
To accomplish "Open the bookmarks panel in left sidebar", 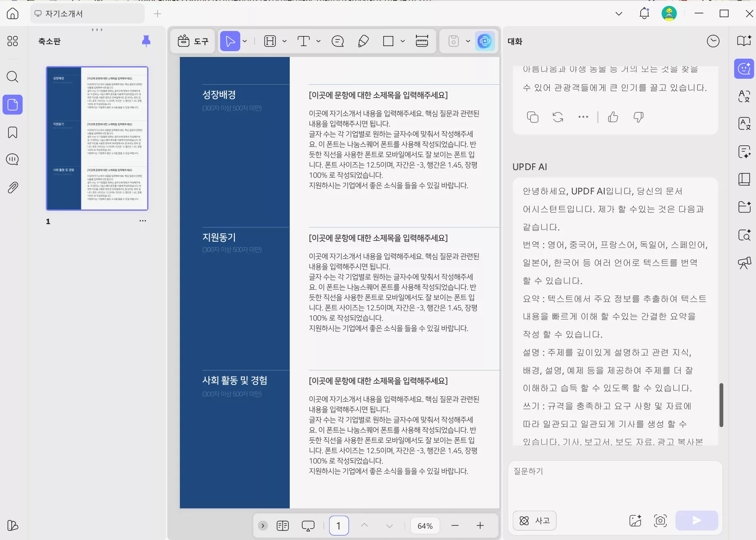I will click(x=13, y=132).
